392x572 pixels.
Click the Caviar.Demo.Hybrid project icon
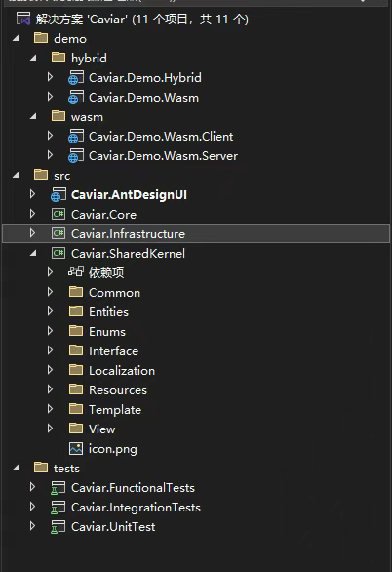(x=76, y=77)
